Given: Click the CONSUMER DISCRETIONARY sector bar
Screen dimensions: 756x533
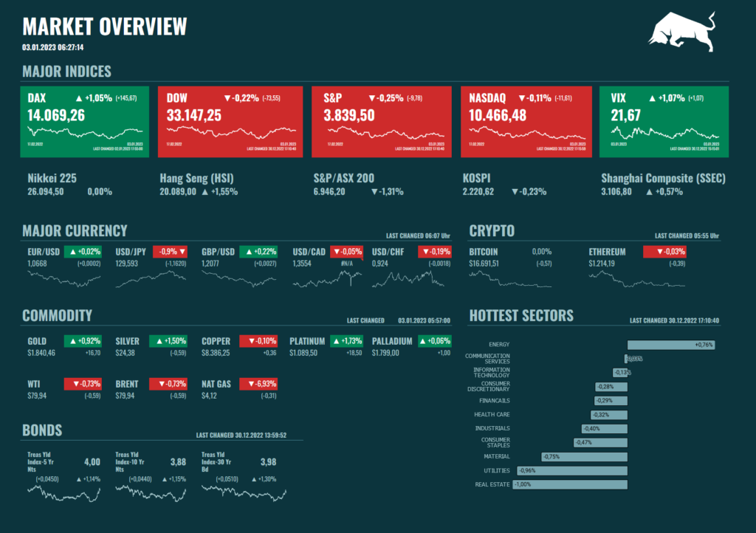Looking at the screenshot, I should tap(611, 387).
